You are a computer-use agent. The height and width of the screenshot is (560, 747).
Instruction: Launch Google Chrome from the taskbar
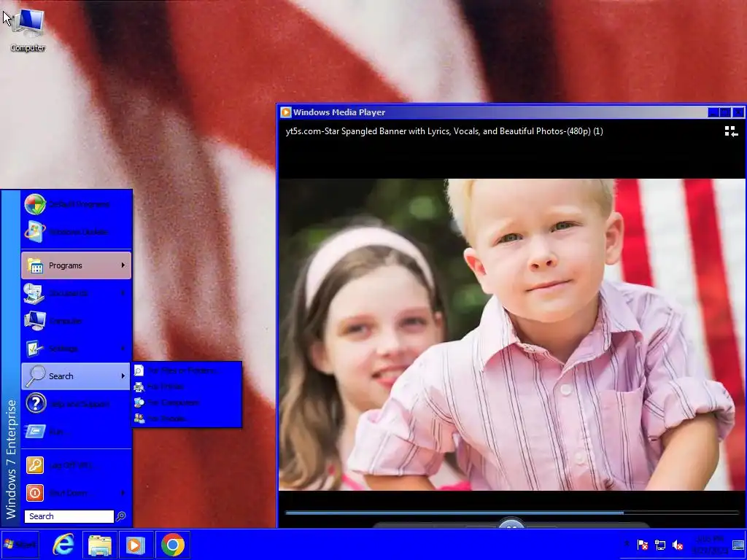pos(172,544)
